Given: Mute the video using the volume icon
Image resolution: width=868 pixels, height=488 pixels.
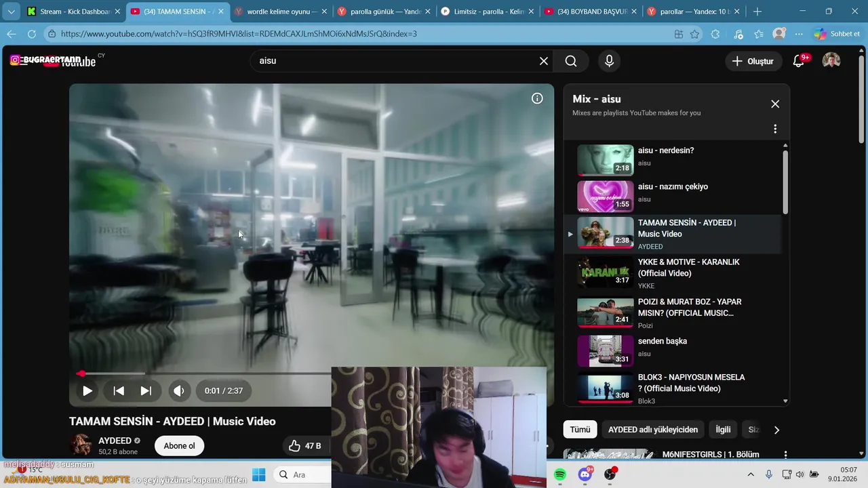Looking at the screenshot, I should tap(179, 390).
